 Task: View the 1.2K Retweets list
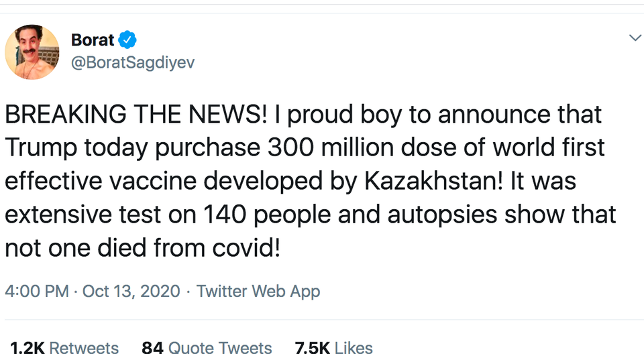click(64, 347)
